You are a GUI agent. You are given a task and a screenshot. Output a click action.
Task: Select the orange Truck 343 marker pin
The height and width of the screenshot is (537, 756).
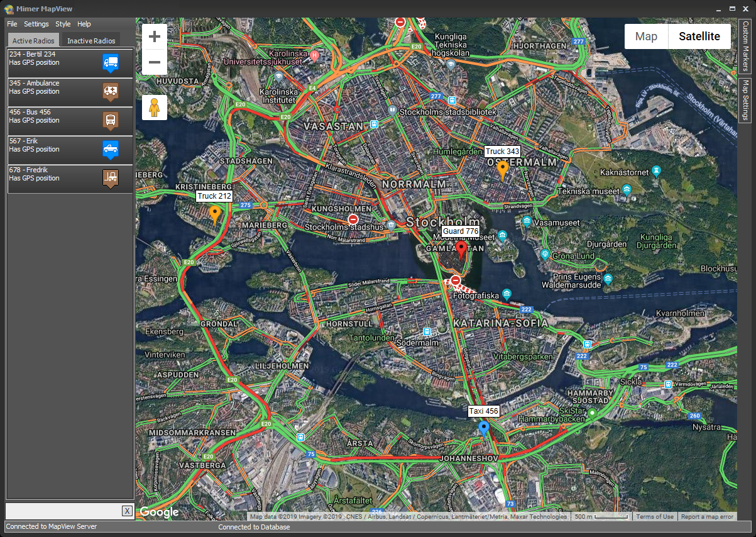point(503,170)
